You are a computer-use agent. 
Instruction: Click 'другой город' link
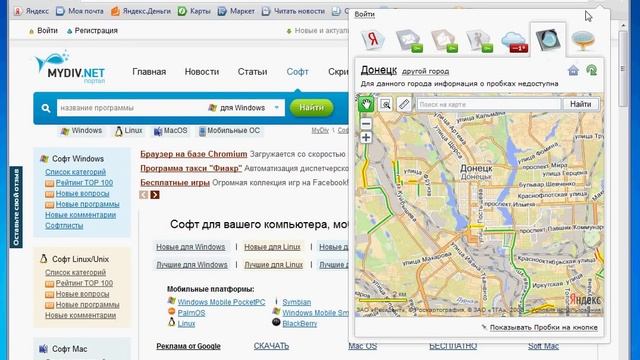tap(425, 71)
